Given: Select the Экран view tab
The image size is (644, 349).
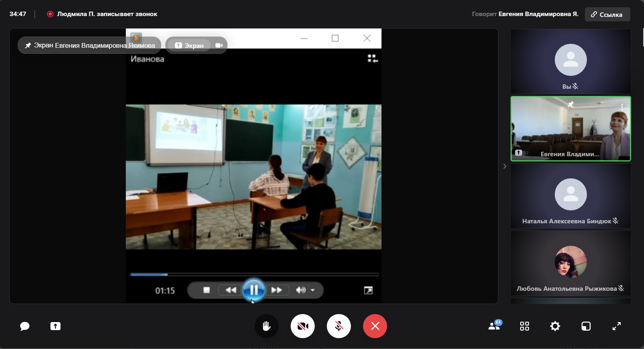Looking at the screenshot, I should pyautogui.click(x=189, y=45).
